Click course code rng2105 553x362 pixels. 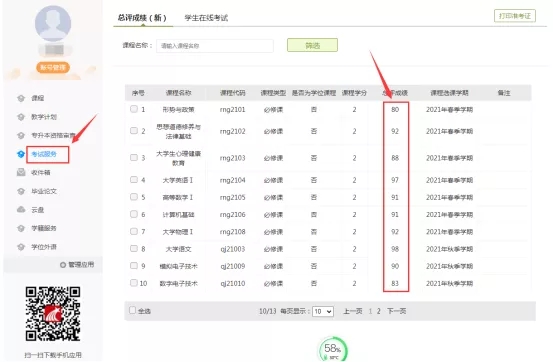(x=232, y=198)
